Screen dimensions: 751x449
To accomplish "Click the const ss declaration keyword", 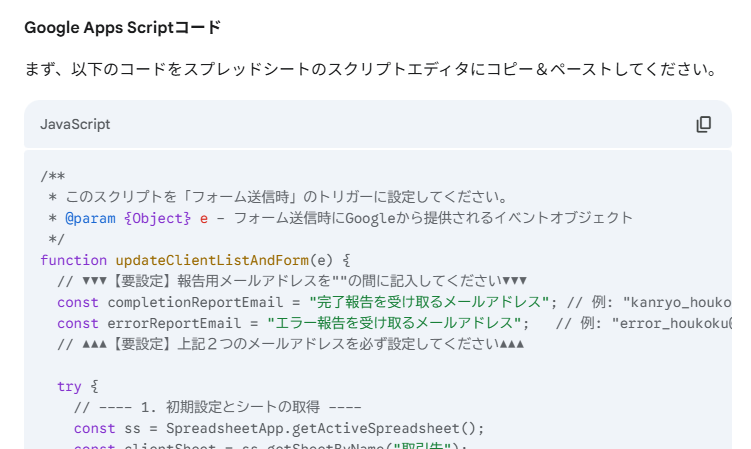I will 94,428.
